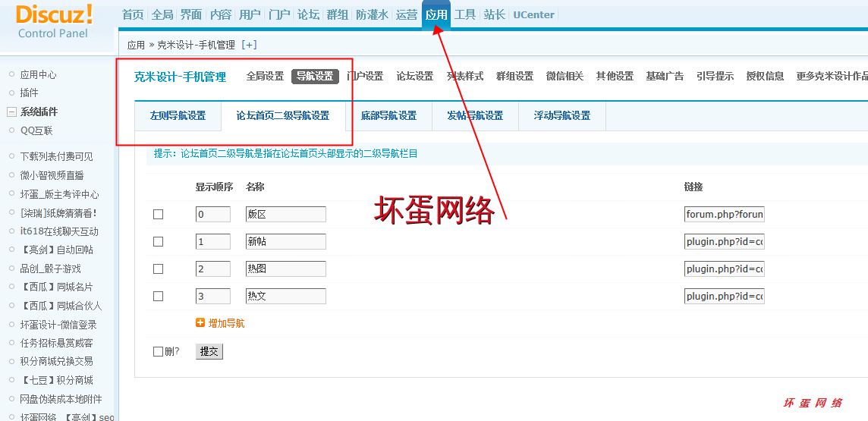
Task: Open the 运营 top menu
Action: (407, 15)
